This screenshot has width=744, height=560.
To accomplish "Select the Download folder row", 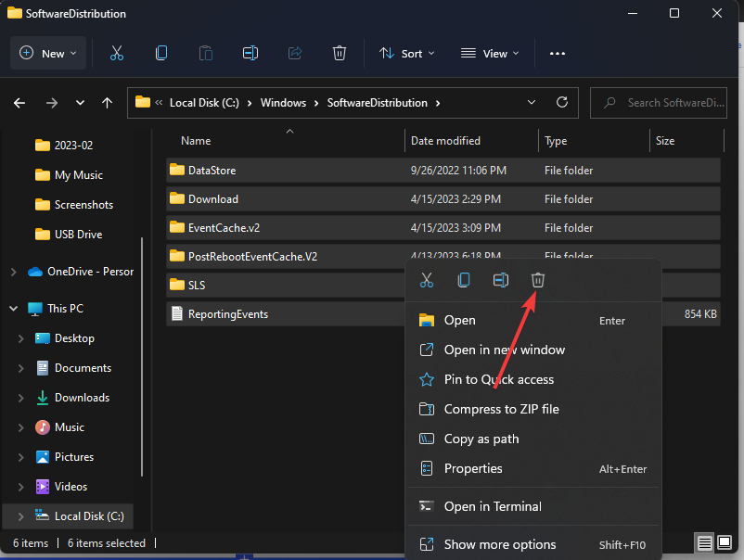I will pyautogui.click(x=443, y=199).
